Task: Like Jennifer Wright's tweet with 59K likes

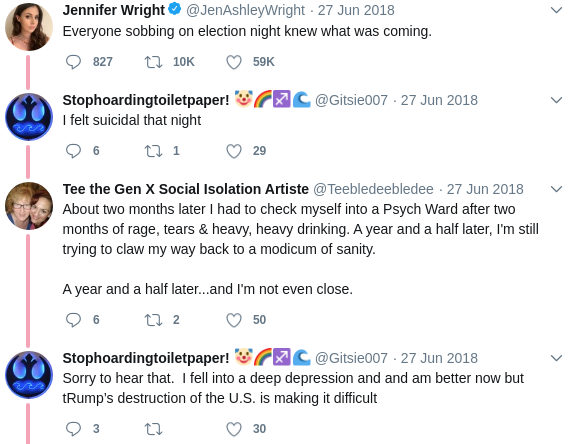Action: (234, 62)
